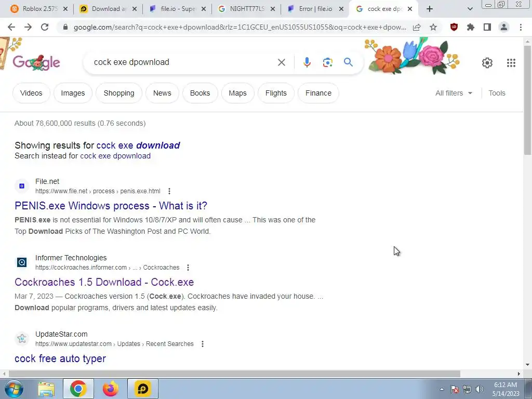Click the horizontal page scrollbar
This screenshot has width=532, height=399.
coord(234,374)
